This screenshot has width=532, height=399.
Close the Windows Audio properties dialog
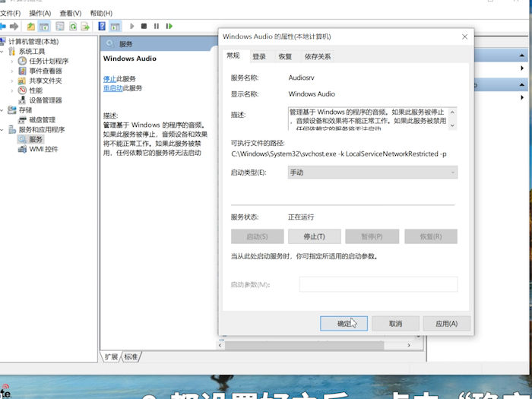coord(465,36)
